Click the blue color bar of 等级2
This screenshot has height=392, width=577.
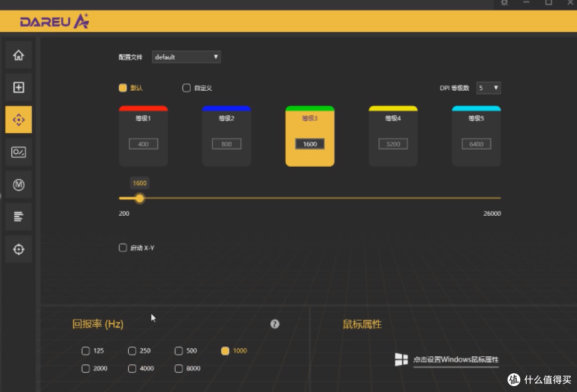(x=227, y=108)
